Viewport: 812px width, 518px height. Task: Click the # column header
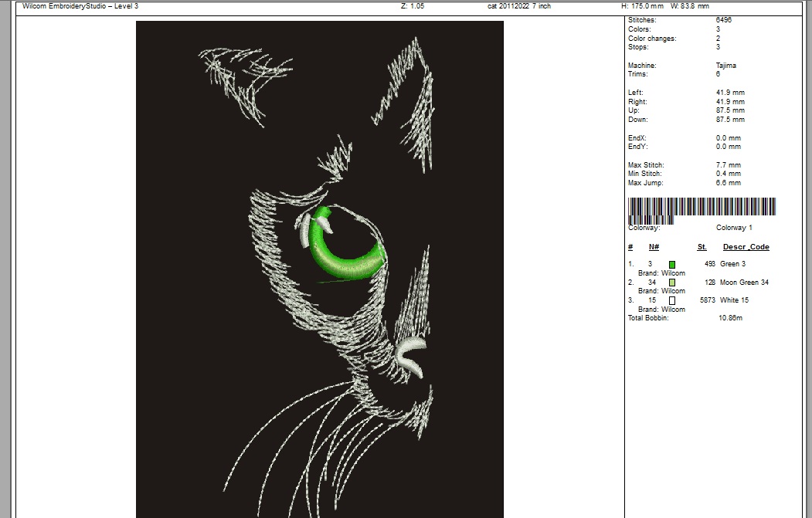tap(630, 247)
